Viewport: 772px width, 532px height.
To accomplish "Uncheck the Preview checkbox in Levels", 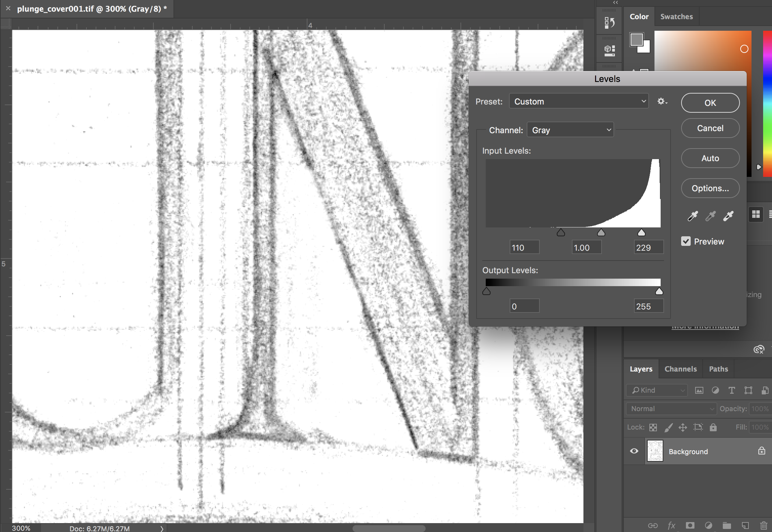I will [686, 241].
